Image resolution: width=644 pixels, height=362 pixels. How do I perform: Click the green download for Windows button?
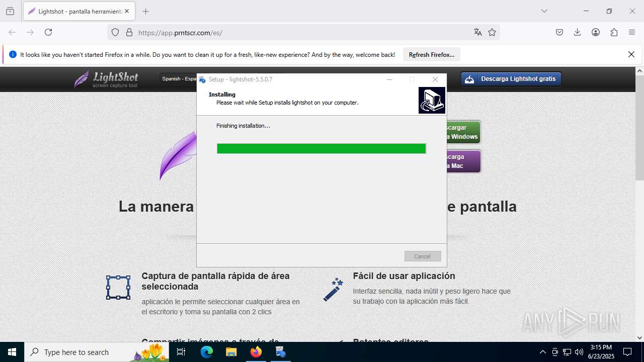pos(463,132)
